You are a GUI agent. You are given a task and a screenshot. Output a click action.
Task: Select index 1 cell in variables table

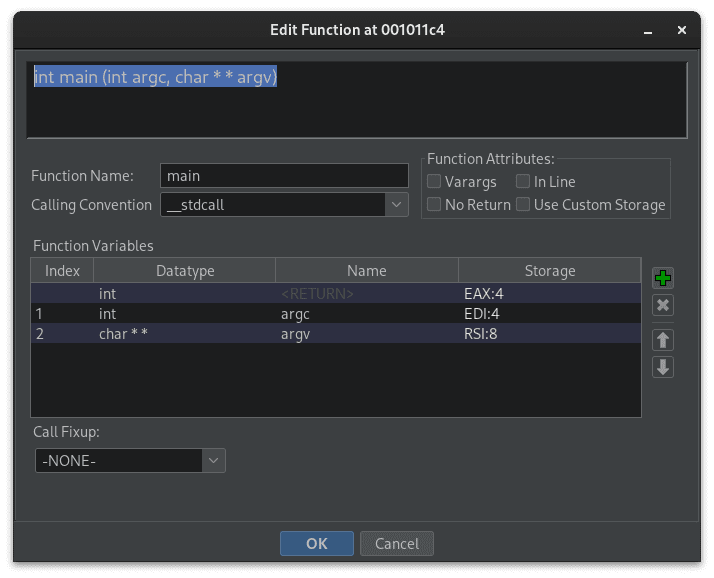(x=62, y=313)
